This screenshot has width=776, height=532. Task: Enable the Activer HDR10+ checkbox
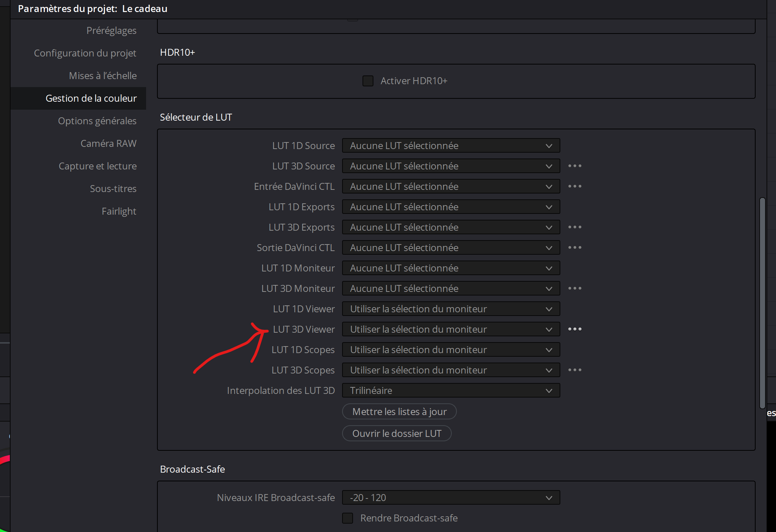[x=368, y=81]
